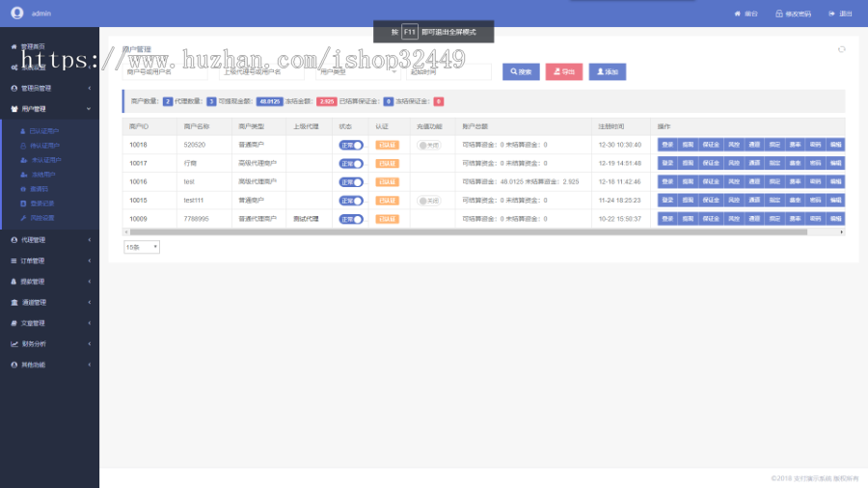
Task: Click 编辑 button for merchant 10017
Action: (836, 163)
